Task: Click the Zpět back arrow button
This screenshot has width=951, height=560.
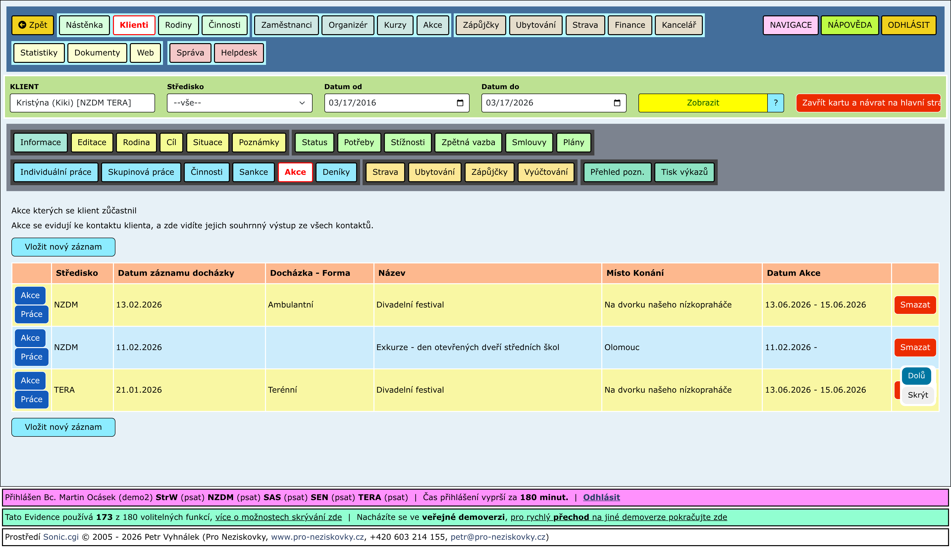Action: [33, 25]
